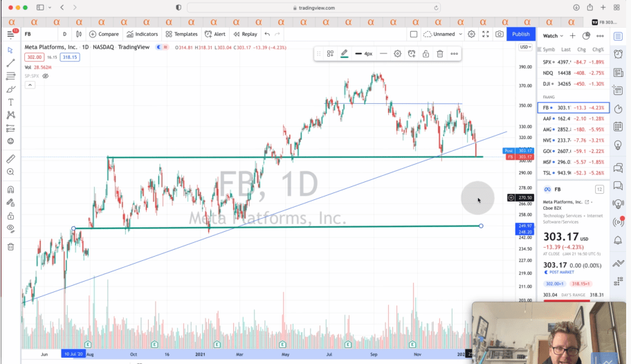Click the blue Publish button

click(521, 34)
